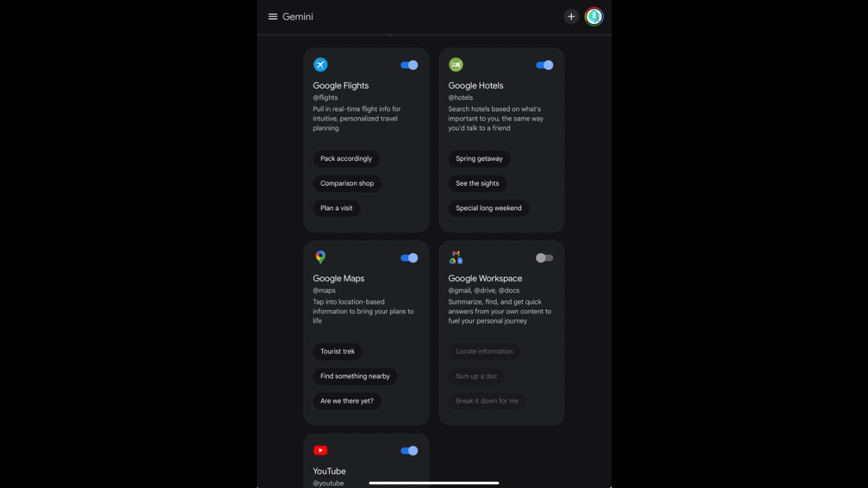
Task: Click the Google Maps pin icon
Action: 321,258
